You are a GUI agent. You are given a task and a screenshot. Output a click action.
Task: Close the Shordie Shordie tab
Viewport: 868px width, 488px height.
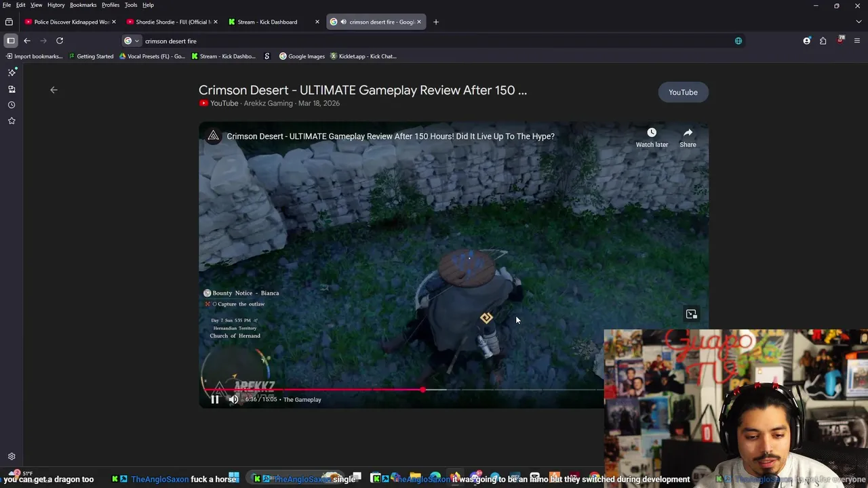(216, 22)
